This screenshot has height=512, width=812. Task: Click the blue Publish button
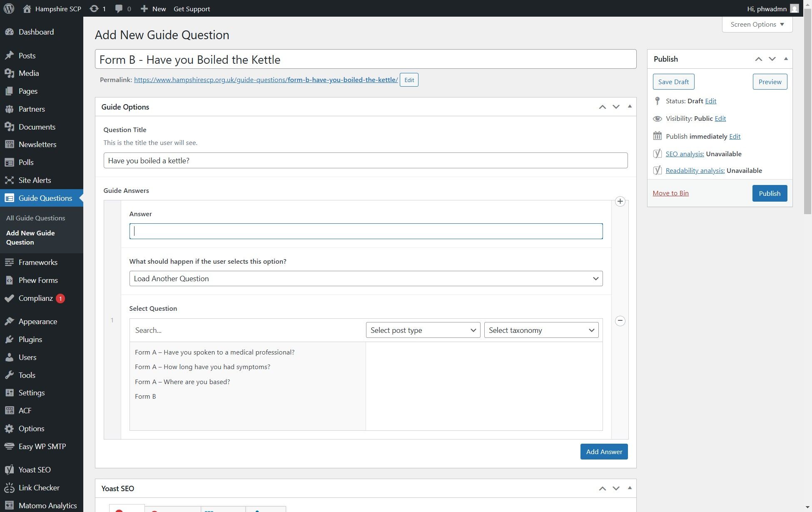coord(769,193)
